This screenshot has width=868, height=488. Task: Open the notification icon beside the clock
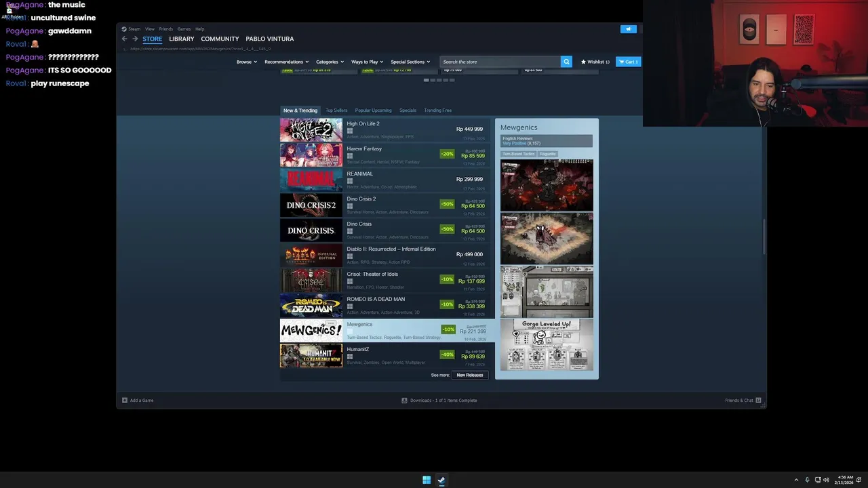(859, 481)
